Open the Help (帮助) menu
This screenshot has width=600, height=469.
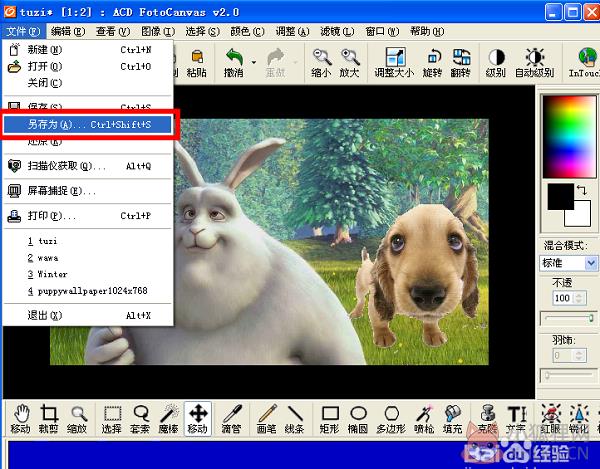(427, 31)
